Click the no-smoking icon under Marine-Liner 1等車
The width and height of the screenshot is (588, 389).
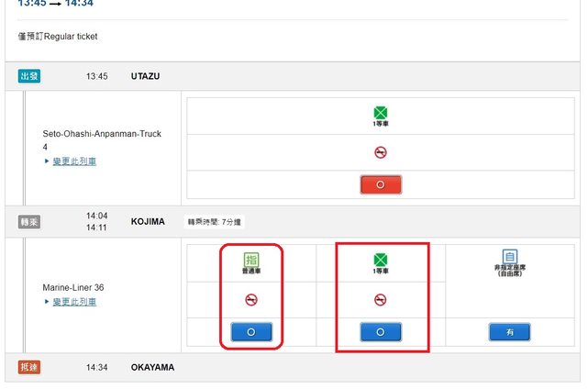381,299
